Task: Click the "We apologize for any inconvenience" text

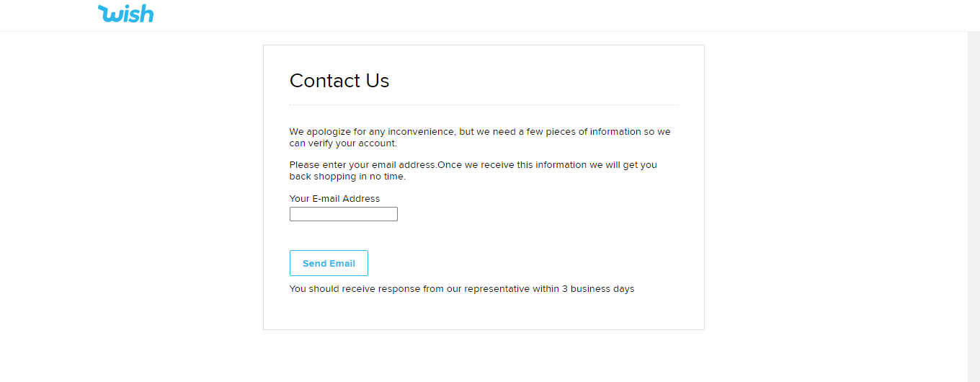Action: pyautogui.click(x=372, y=132)
